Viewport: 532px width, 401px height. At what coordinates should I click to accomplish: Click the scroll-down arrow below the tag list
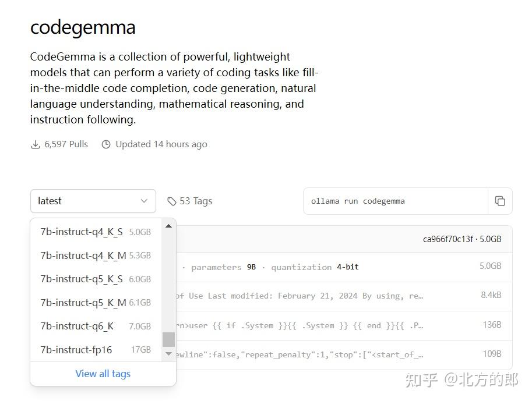[168, 353]
